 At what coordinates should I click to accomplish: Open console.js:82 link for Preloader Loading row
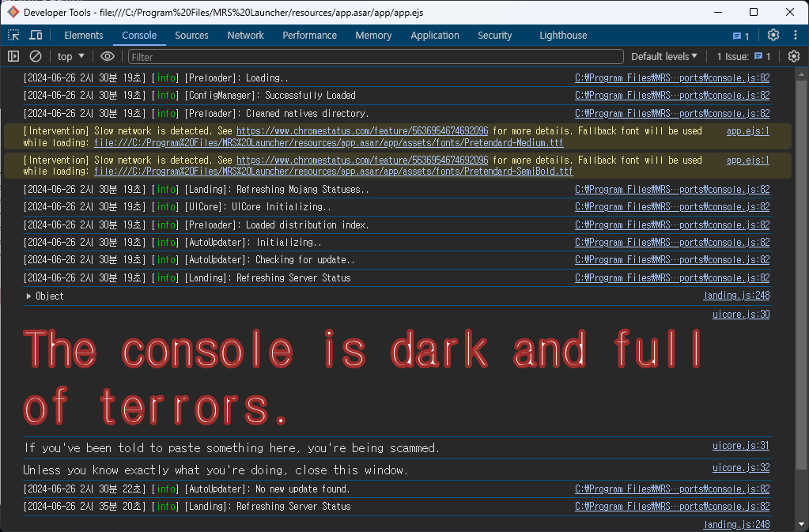click(x=672, y=77)
